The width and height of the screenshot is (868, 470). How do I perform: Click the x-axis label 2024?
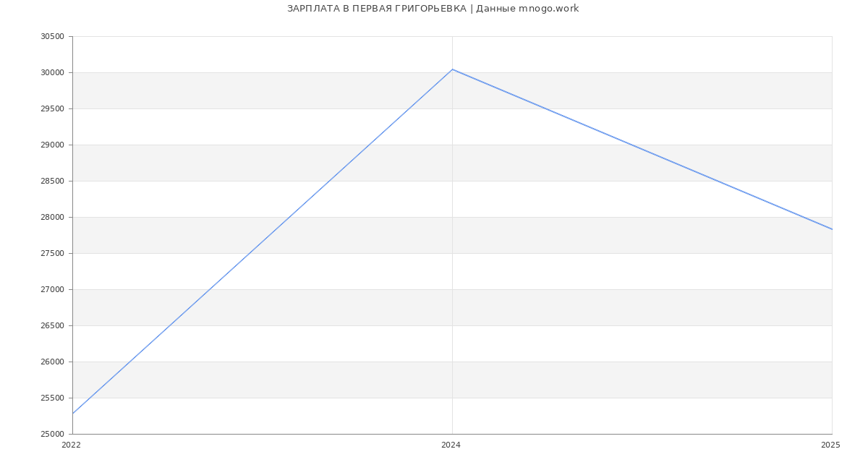pos(451,445)
